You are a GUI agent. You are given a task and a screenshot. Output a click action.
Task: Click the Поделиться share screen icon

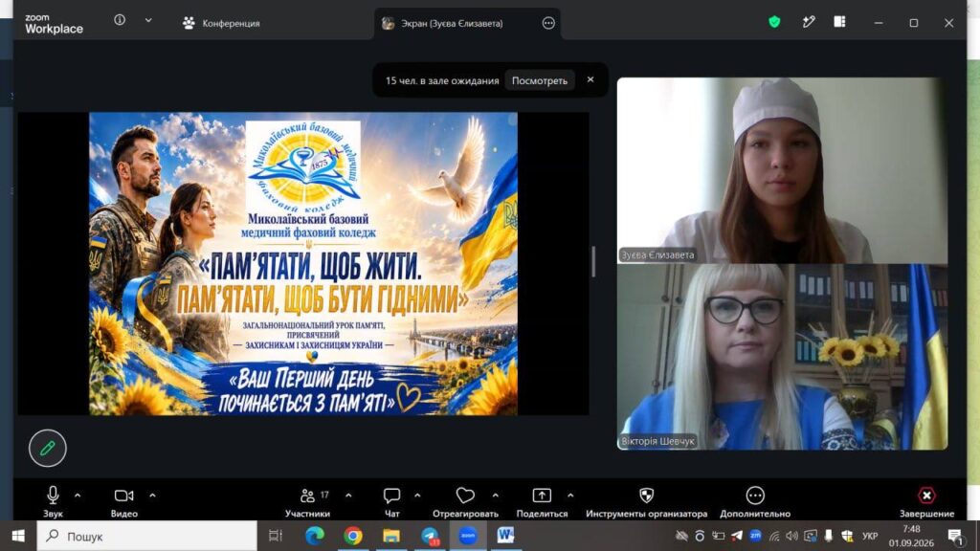[542, 496]
